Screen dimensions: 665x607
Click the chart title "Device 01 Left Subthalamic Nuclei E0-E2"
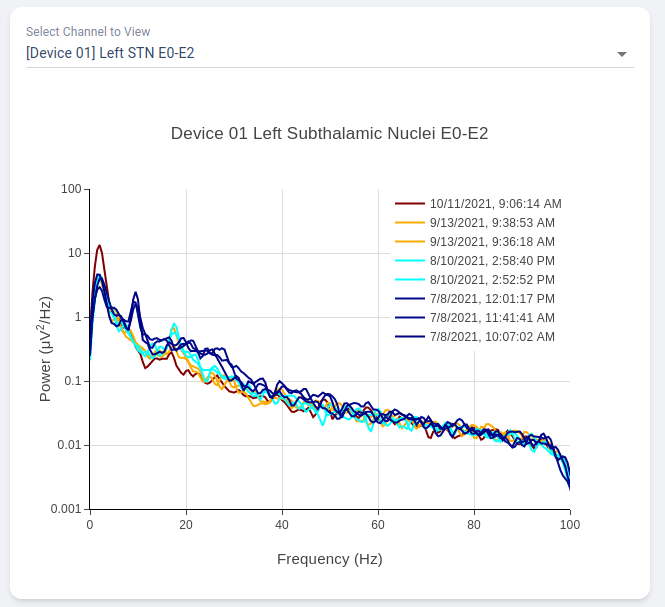coord(329,133)
